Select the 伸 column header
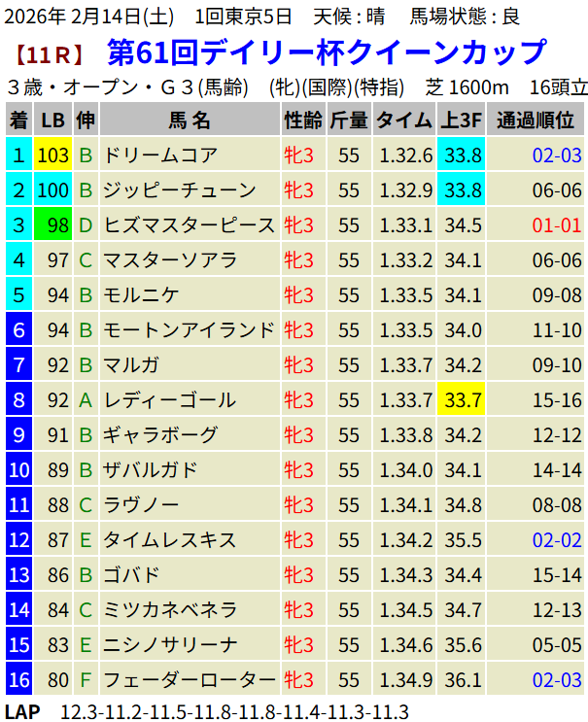This screenshot has height=722, width=588. pyautogui.click(x=86, y=120)
